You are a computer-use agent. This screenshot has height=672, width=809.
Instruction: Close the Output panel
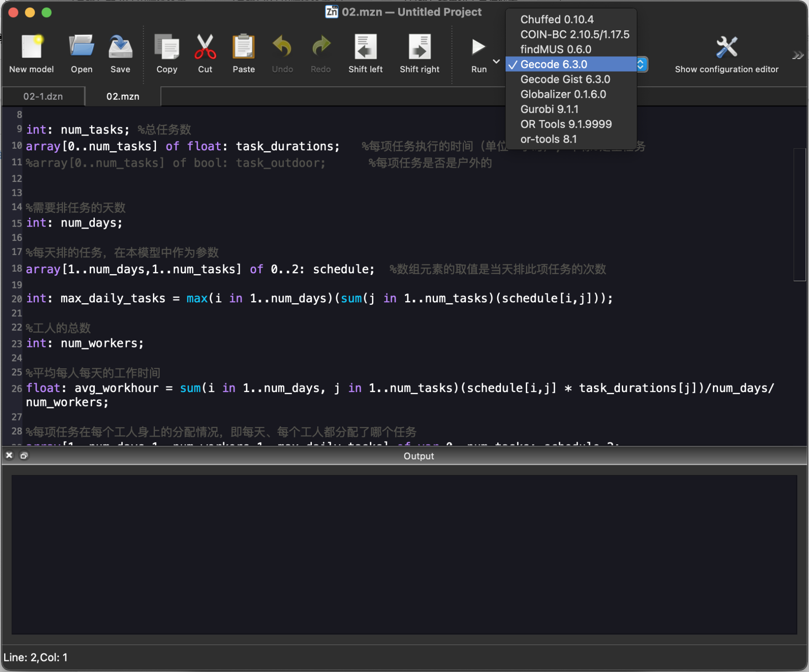click(x=9, y=456)
